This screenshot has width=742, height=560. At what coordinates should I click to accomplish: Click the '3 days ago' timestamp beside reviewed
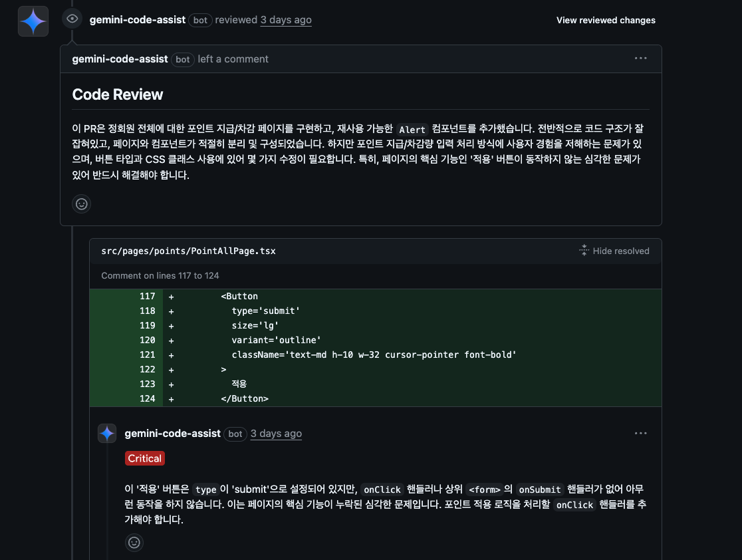pyautogui.click(x=286, y=20)
